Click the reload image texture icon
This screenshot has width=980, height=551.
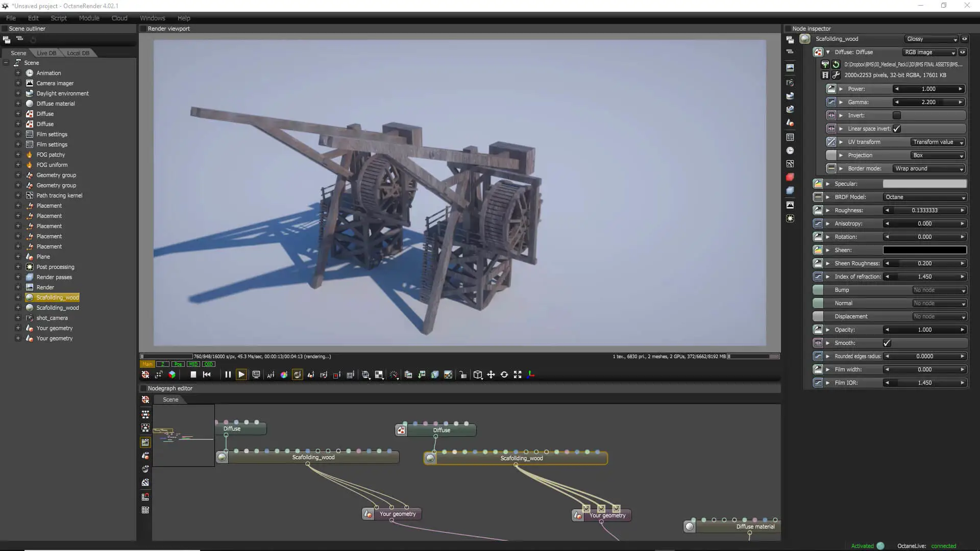click(836, 64)
